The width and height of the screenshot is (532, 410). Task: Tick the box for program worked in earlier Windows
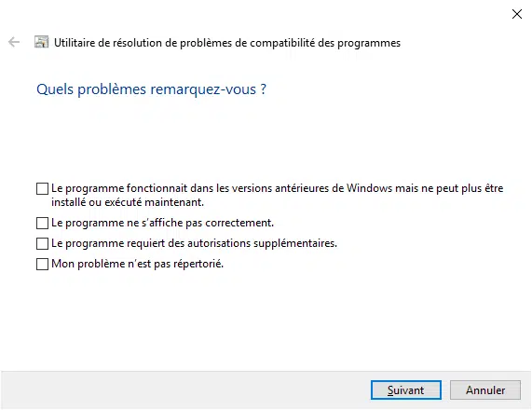pyautogui.click(x=42, y=189)
